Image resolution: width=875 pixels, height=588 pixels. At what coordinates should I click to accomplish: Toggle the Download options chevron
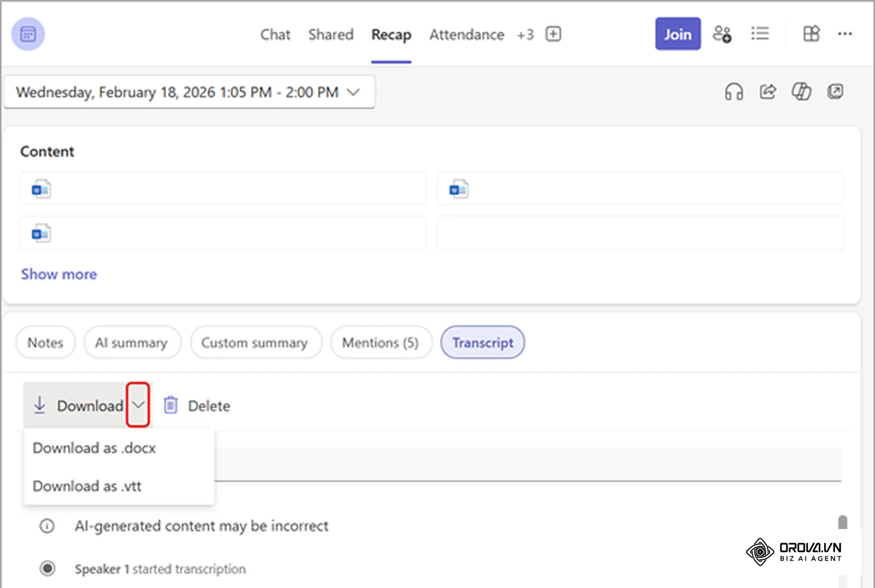pyautogui.click(x=138, y=405)
